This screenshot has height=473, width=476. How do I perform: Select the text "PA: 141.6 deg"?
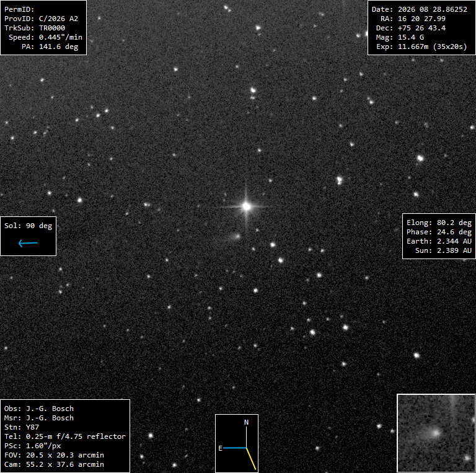50,46
